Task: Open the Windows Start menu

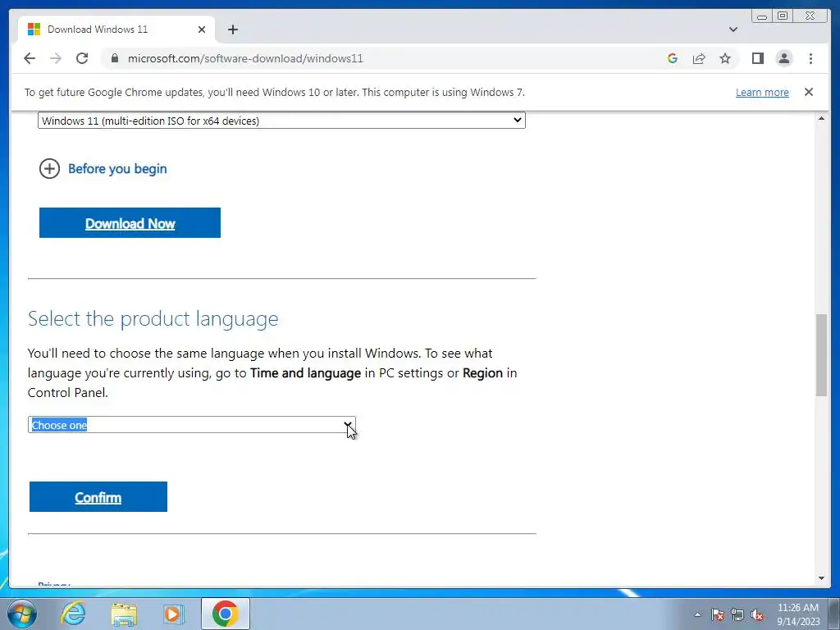Action: 22,614
